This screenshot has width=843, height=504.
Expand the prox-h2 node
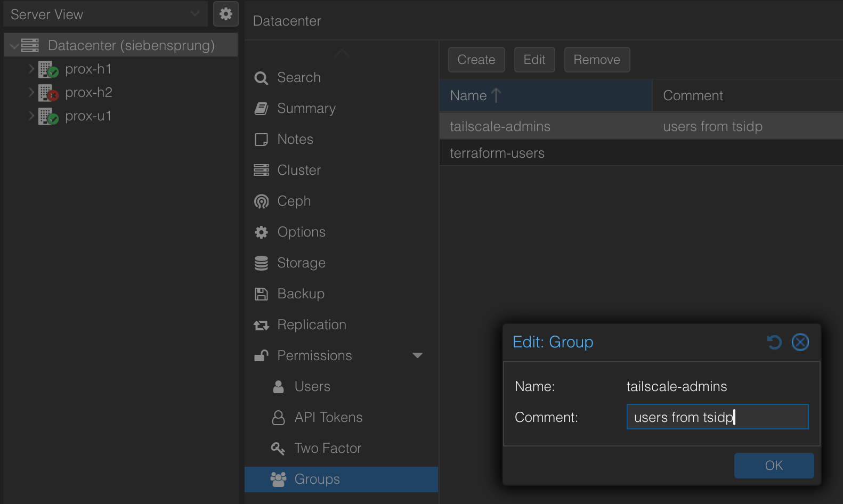pyautogui.click(x=31, y=92)
